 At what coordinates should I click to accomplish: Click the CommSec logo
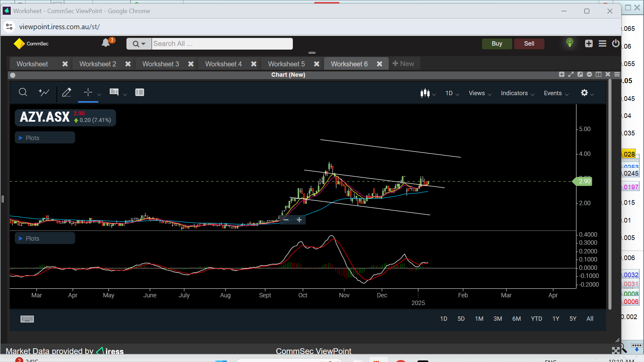(x=31, y=44)
